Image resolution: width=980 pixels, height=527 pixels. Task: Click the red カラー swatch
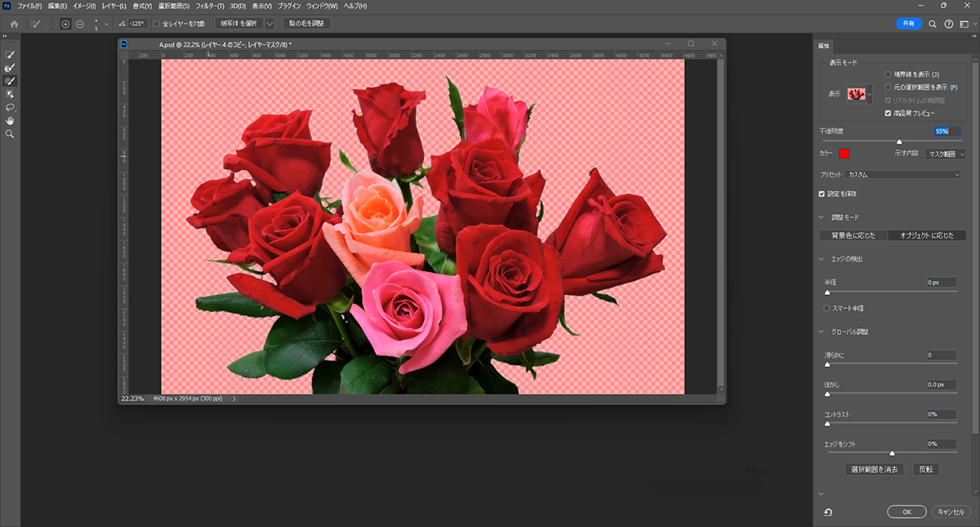[x=844, y=154]
